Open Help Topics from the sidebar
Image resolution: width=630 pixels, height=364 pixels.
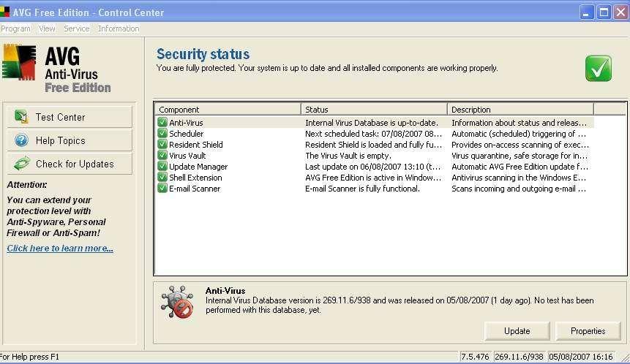coord(70,140)
